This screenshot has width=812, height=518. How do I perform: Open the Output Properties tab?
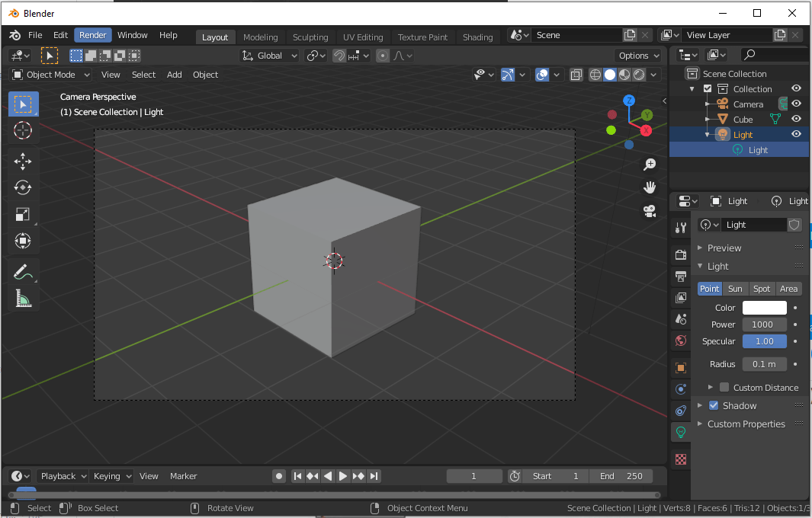tap(680, 277)
